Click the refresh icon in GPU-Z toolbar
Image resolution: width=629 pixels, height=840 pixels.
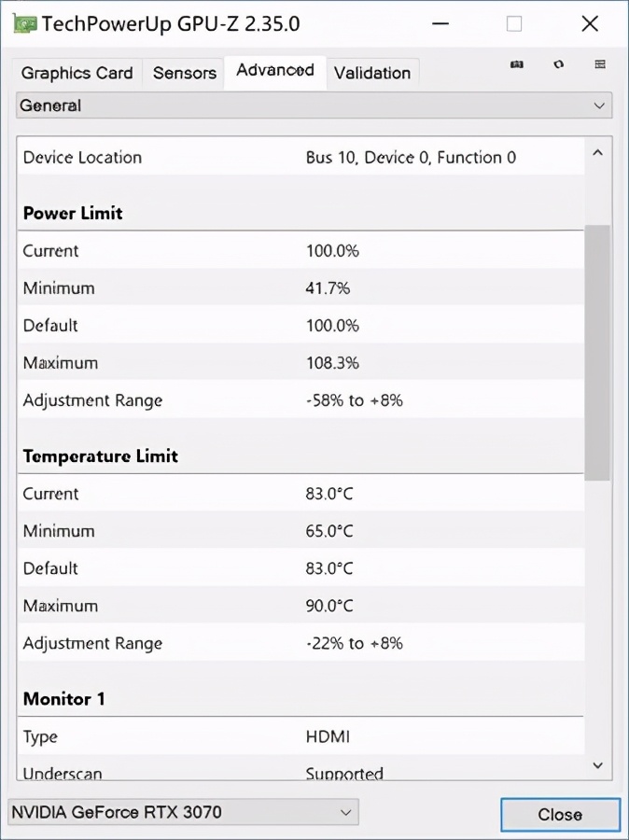559,64
